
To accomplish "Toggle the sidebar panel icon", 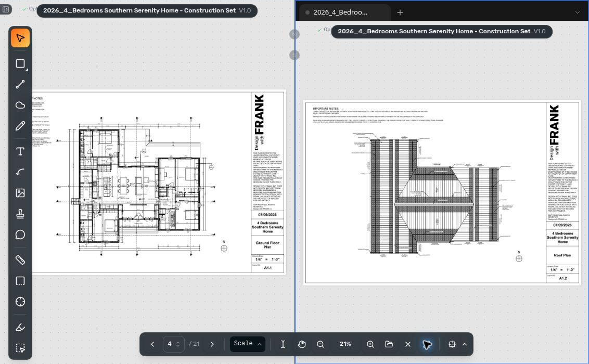I will [x=6, y=9].
